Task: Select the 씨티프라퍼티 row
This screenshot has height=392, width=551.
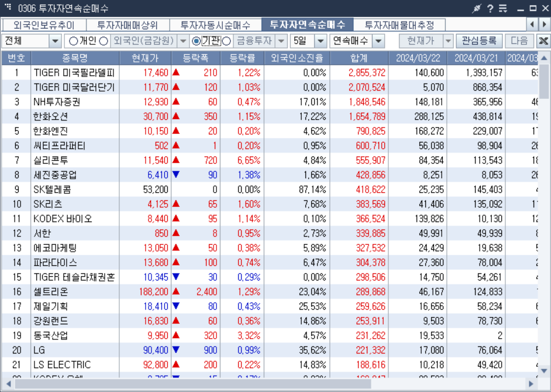Action: tap(270, 145)
